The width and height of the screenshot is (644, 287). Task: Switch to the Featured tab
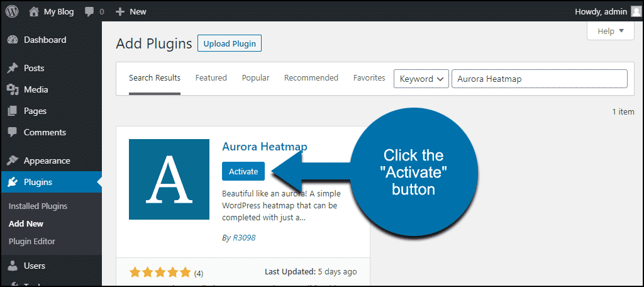(211, 77)
